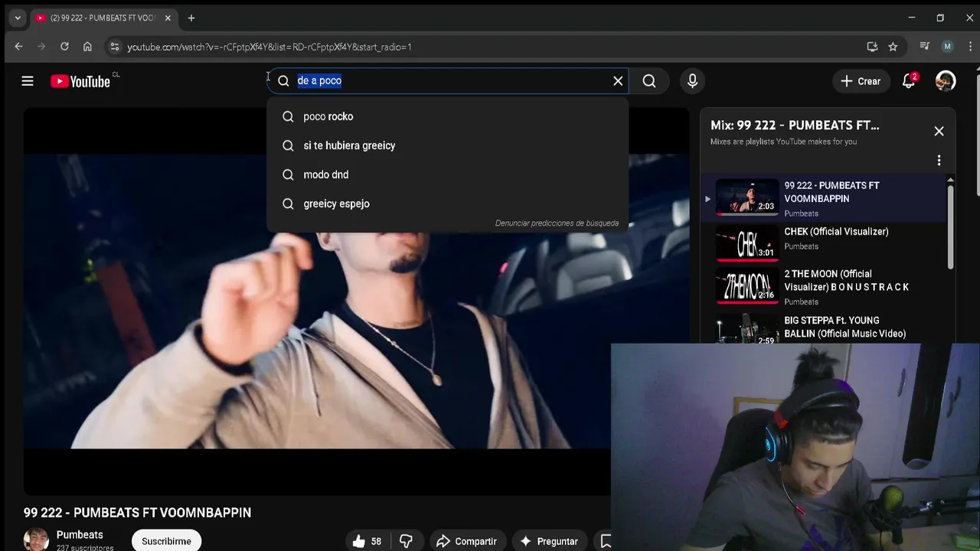The image size is (980, 551).
Task: Open the YouTube guide hamburger menu
Action: (28, 81)
